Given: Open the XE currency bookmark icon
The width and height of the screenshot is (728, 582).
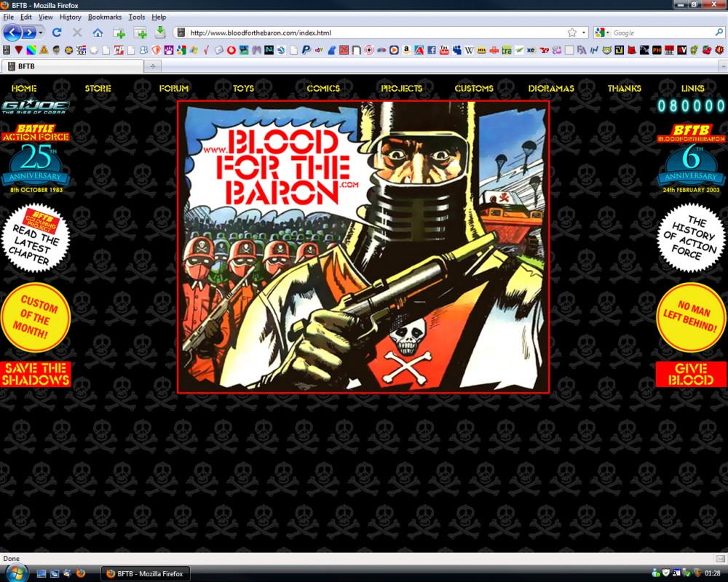Looking at the screenshot, I should [x=531, y=50].
